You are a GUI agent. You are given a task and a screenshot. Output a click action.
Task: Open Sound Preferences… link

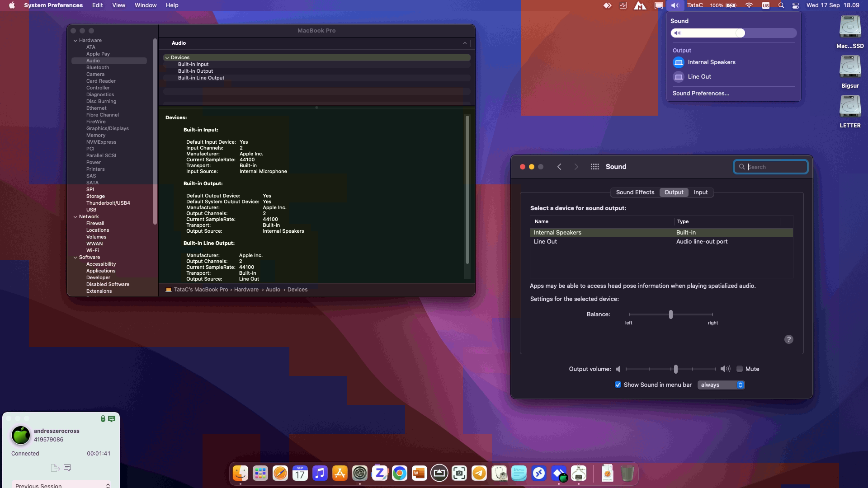[x=700, y=94]
